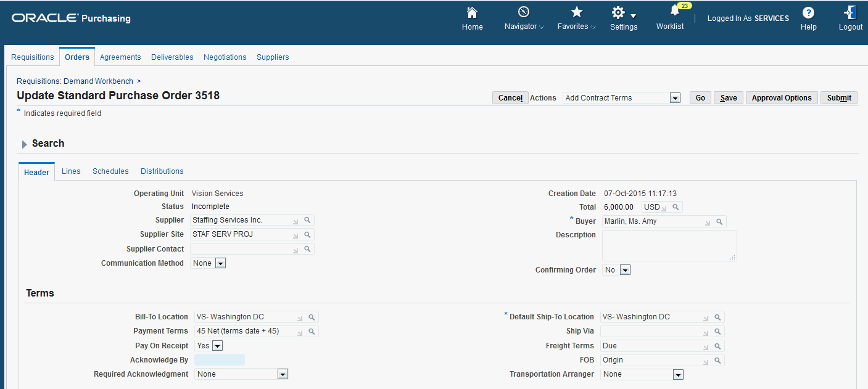Viewport: 868px width, 389px height.
Task: Click search icon next to Bill-To Location
Action: click(312, 317)
